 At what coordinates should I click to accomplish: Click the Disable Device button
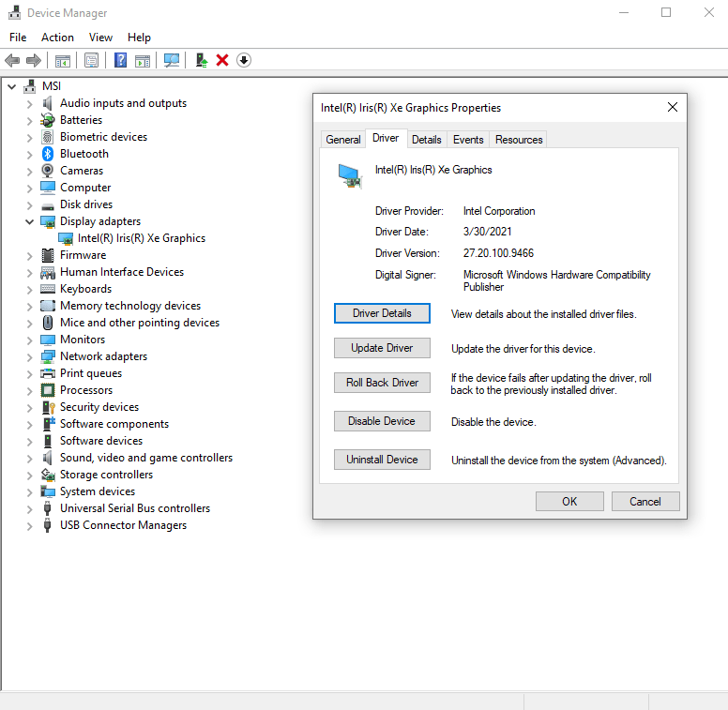click(382, 421)
